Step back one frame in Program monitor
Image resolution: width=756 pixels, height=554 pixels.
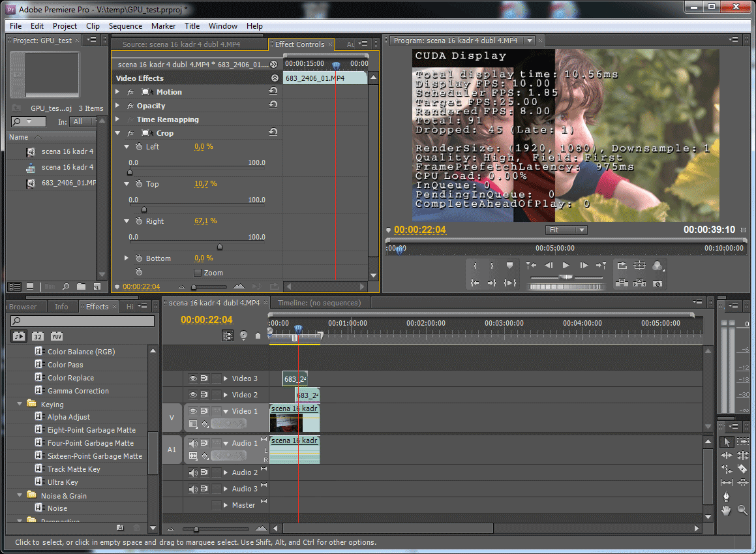click(x=549, y=265)
